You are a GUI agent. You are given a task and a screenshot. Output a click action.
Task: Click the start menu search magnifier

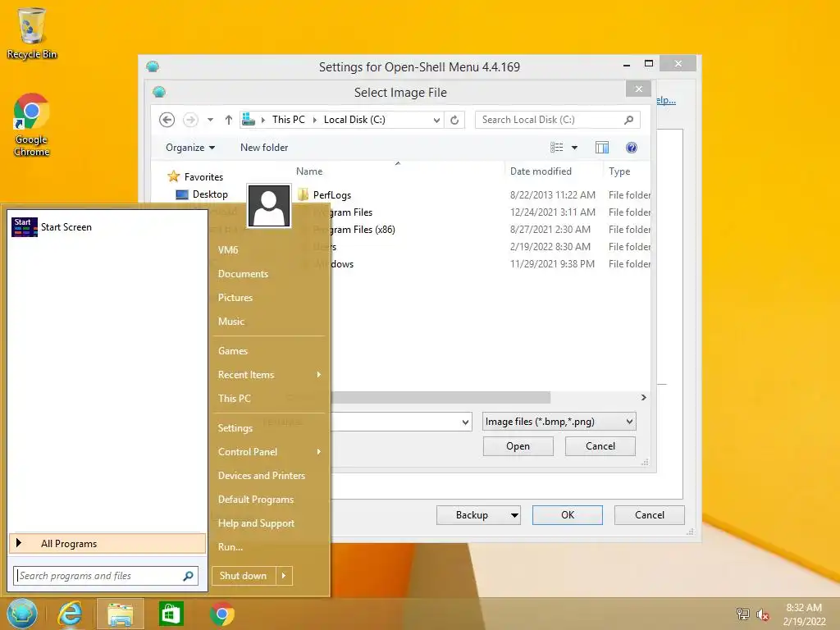(188, 576)
